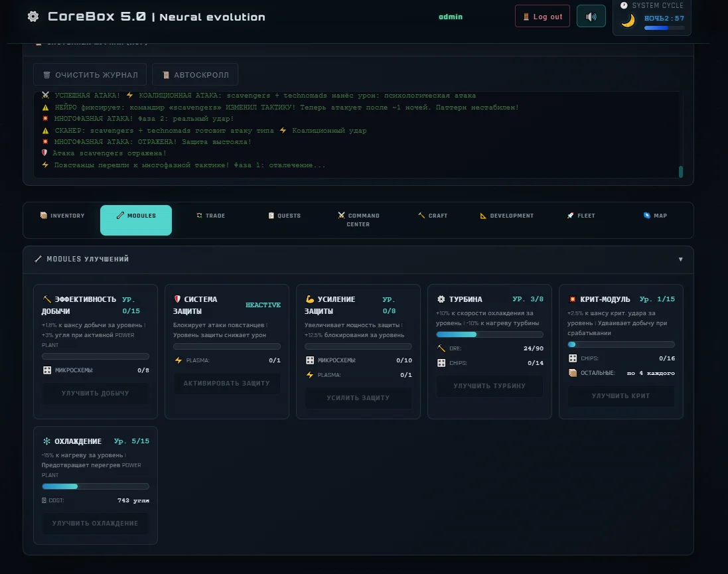Screen dimensions: 728x574
Task: Click the Plasma bolt icon in Усиление защиты
Action: 310,375
